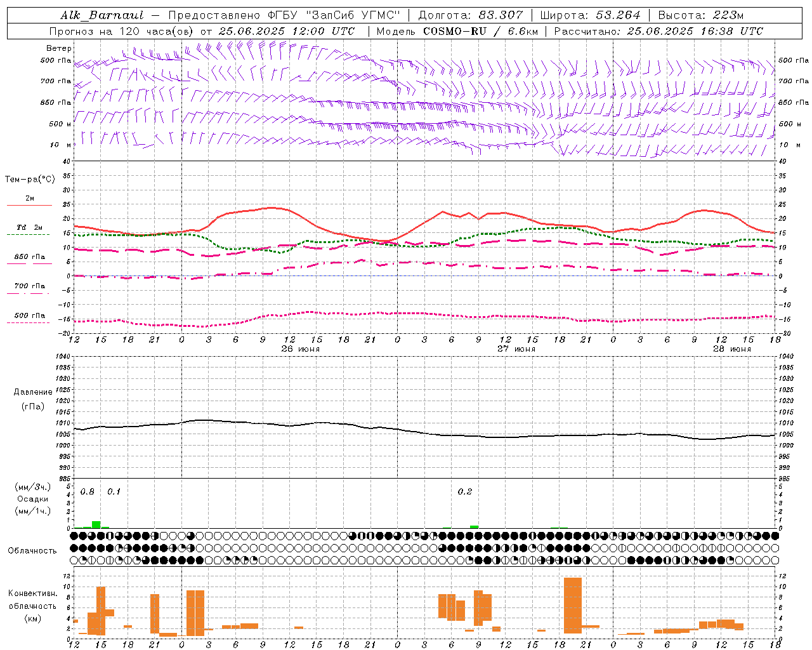Click the green dashed Td 2м legend line
The image size is (812, 650).
click(x=28, y=234)
